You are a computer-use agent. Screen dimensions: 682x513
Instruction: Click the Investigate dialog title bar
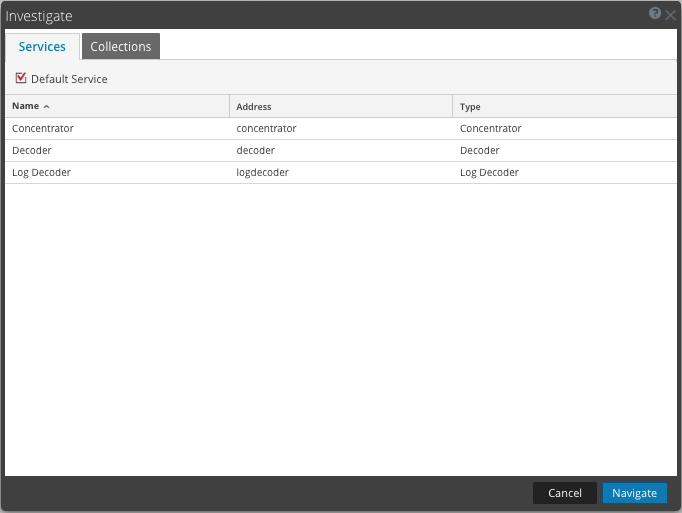tap(300, 16)
